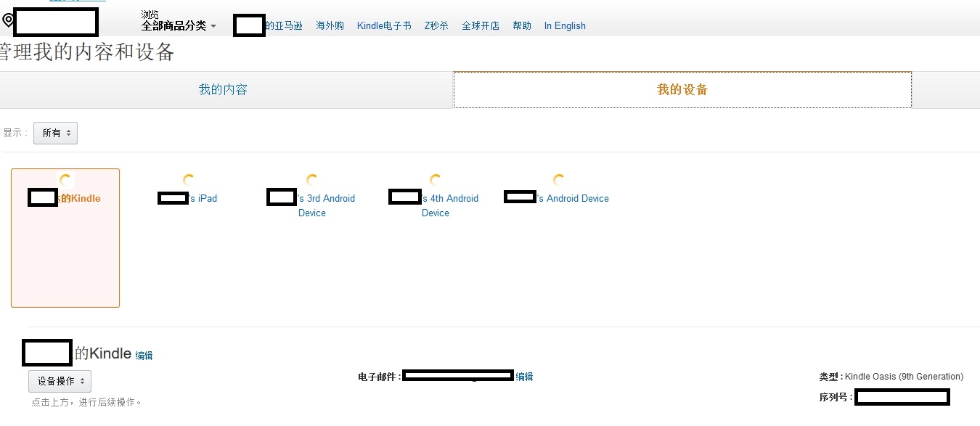Screen dimensions: 980x426
Task: Open the Kindle电子书 nav menu item
Action: pyautogui.click(x=384, y=25)
